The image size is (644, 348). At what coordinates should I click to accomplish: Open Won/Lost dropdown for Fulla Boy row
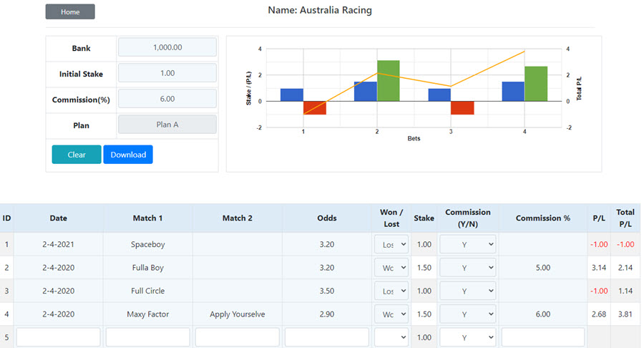point(391,268)
